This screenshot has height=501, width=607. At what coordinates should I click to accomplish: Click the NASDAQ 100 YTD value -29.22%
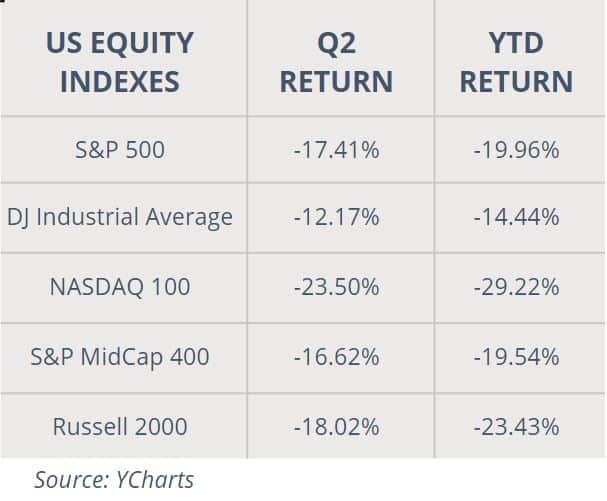coord(516,287)
